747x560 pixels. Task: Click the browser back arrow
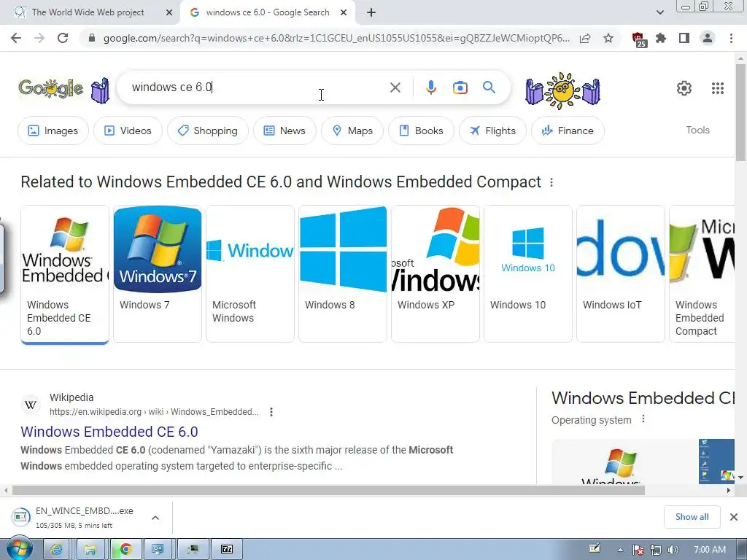tap(16, 38)
